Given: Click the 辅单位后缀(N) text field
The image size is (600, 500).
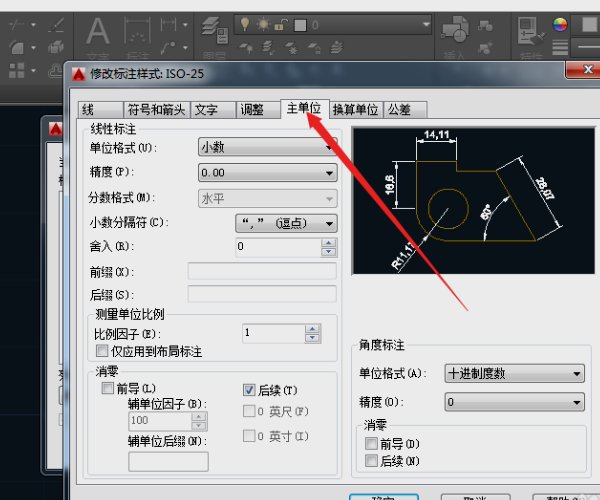Looking at the screenshot, I should pos(168,462).
